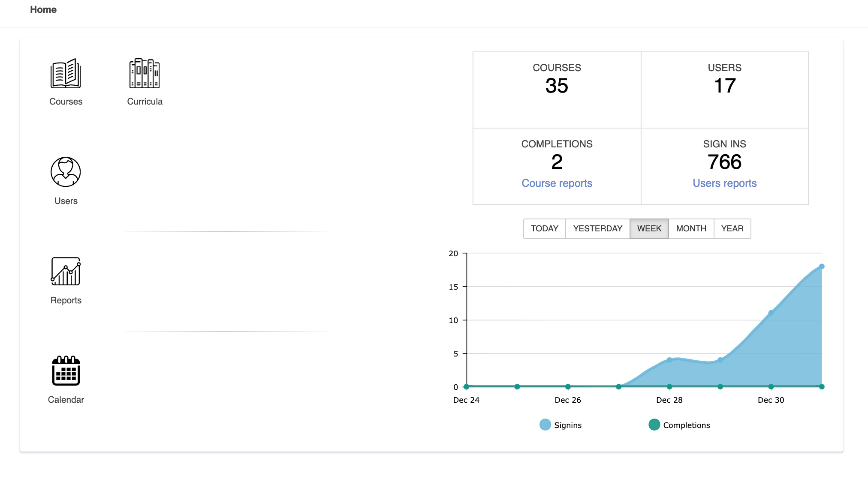Click the last signins data point
This screenshot has height=479, width=868.
[x=822, y=266]
